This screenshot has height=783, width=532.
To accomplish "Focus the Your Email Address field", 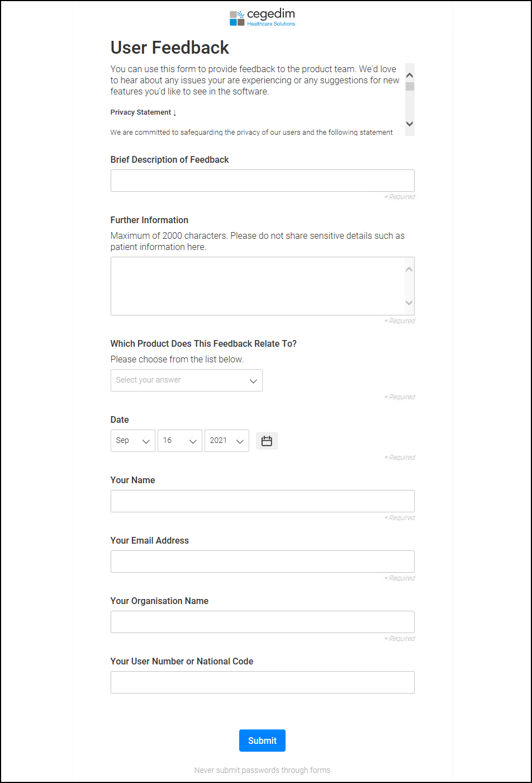I will (x=262, y=562).
